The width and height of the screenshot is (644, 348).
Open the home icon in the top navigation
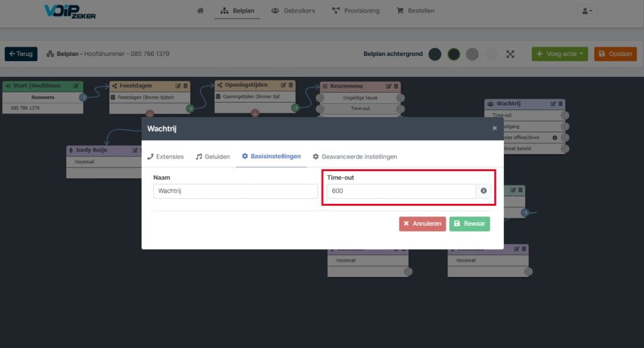[x=200, y=11]
